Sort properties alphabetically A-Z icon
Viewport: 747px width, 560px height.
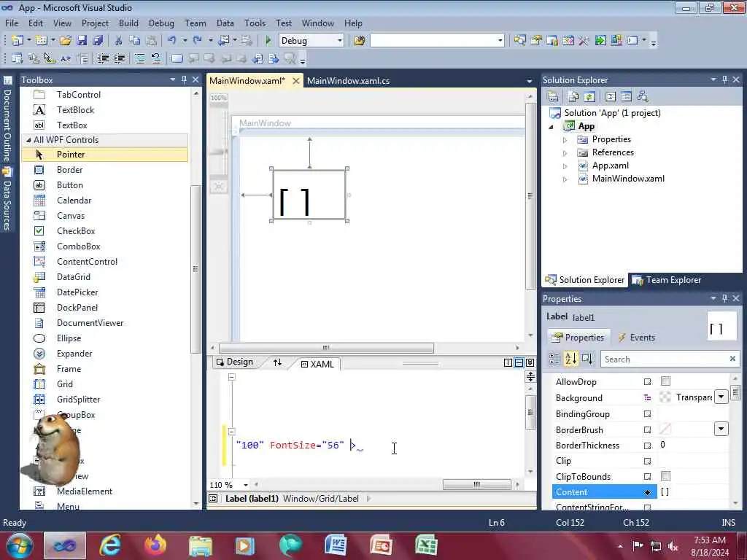coord(570,359)
